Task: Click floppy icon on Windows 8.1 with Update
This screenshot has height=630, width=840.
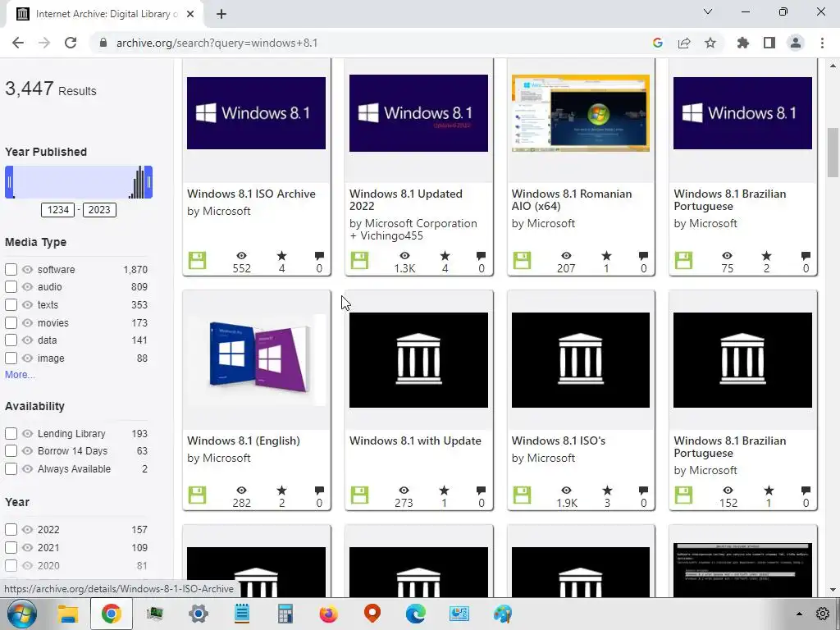Action: point(359,495)
